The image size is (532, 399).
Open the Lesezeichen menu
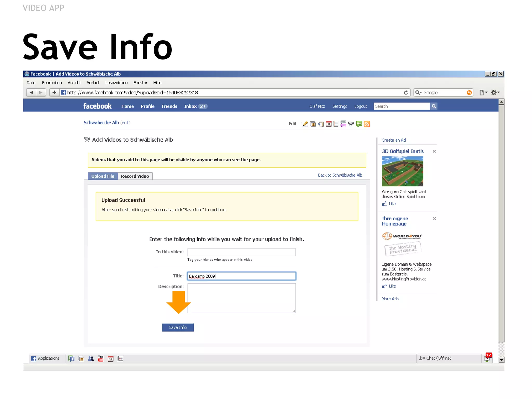(x=117, y=83)
